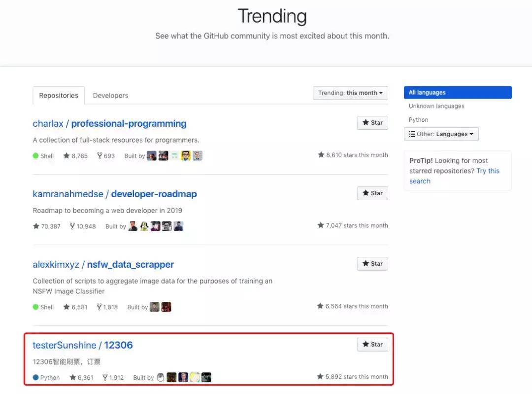Click 'Roadmap to becoming a web developer' description

coord(107,211)
